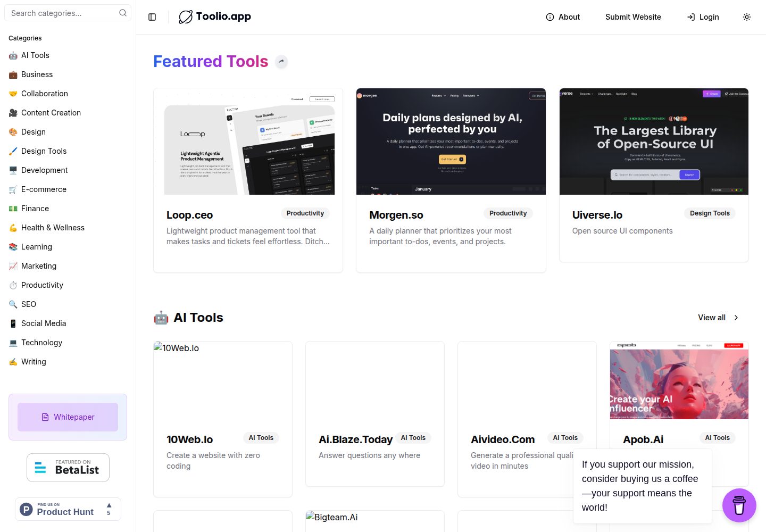Click the Learning books icon

[13, 247]
